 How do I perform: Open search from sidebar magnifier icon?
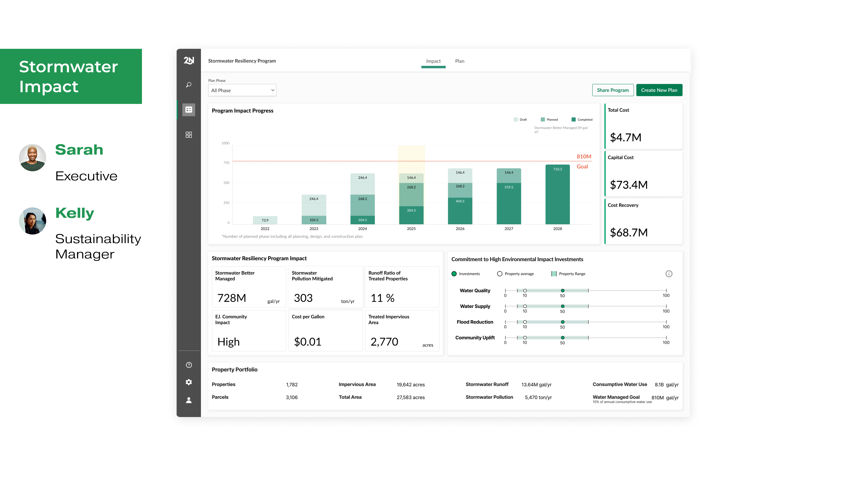pyautogui.click(x=189, y=85)
